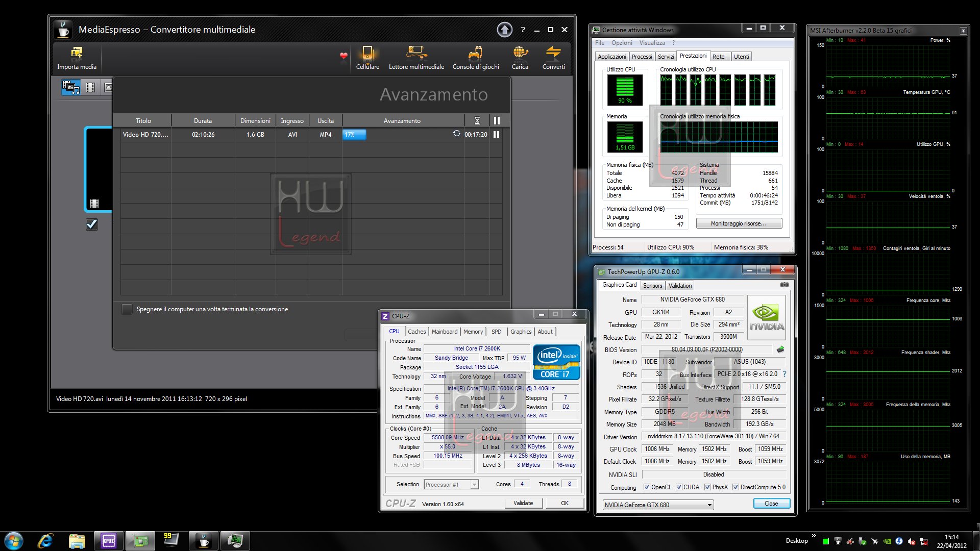This screenshot has height=551, width=980.
Task: Toggle DirectCompute 5.0 checkbox
Action: click(x=736, y=487)
